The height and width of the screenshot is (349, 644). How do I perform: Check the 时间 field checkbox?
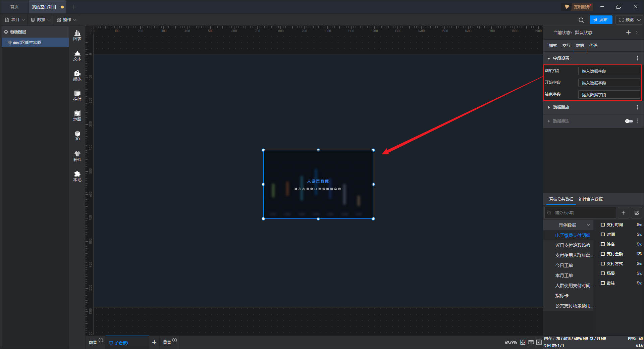pyautogui.click(x=603, y=235)
